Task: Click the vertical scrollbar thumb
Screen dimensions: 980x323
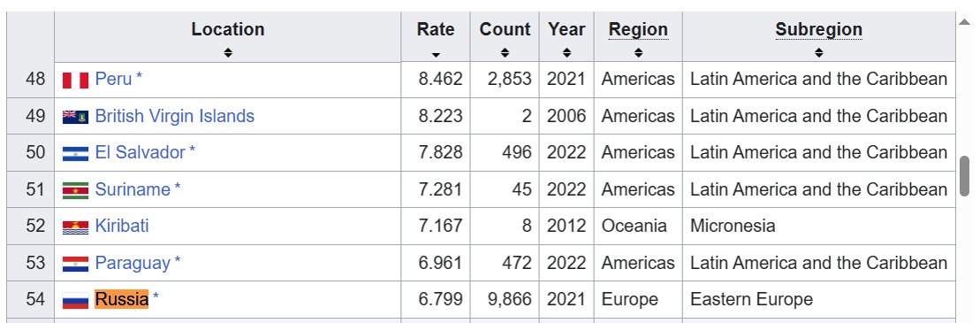Action: [x=965, y=176]
